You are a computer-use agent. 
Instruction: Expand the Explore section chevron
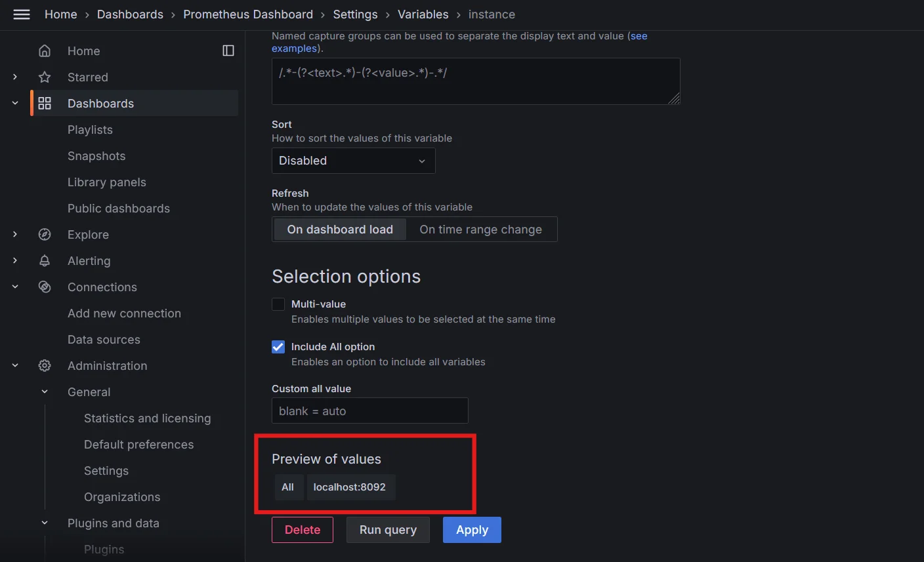pyautogui.click(x=15, y=235)
